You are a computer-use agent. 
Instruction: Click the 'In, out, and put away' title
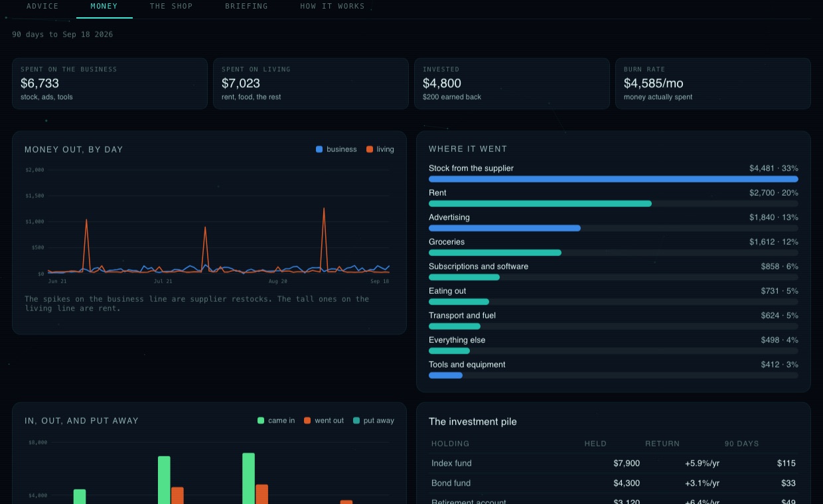click(x=82, y=420)
